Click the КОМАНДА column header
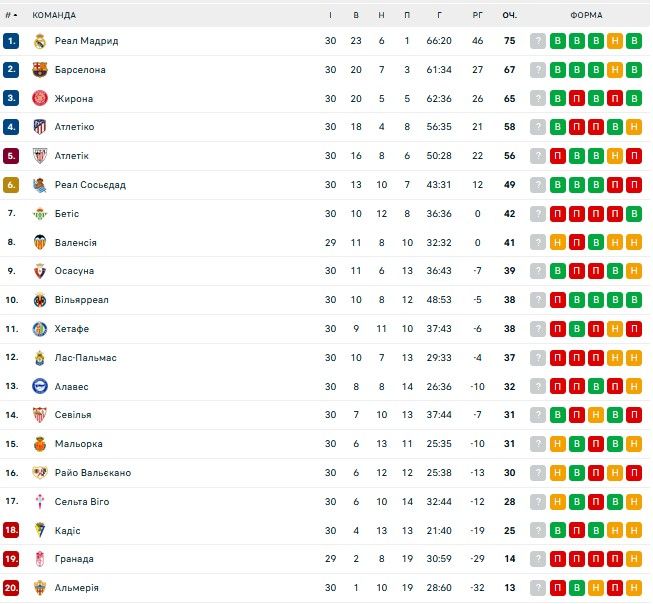 tap(54, 16)
